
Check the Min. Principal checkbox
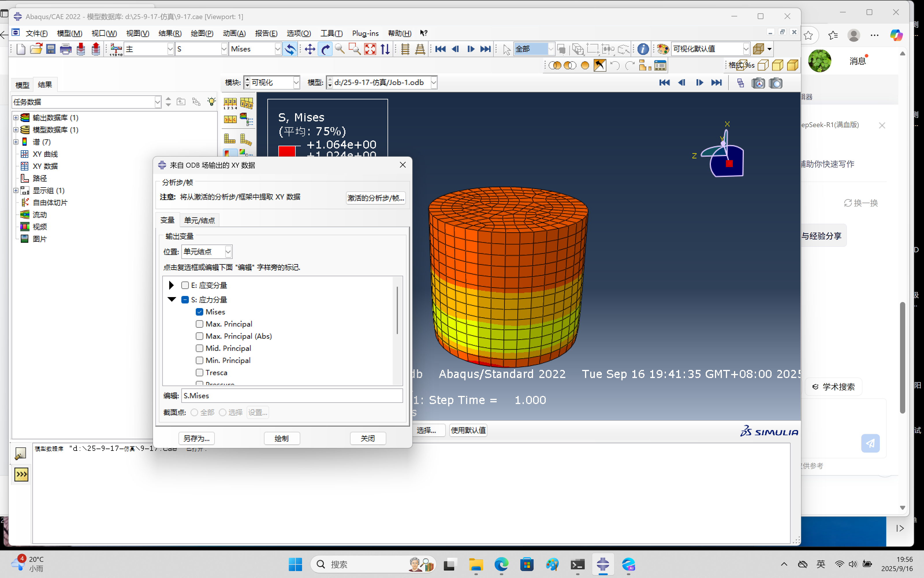tap(199, 360)
